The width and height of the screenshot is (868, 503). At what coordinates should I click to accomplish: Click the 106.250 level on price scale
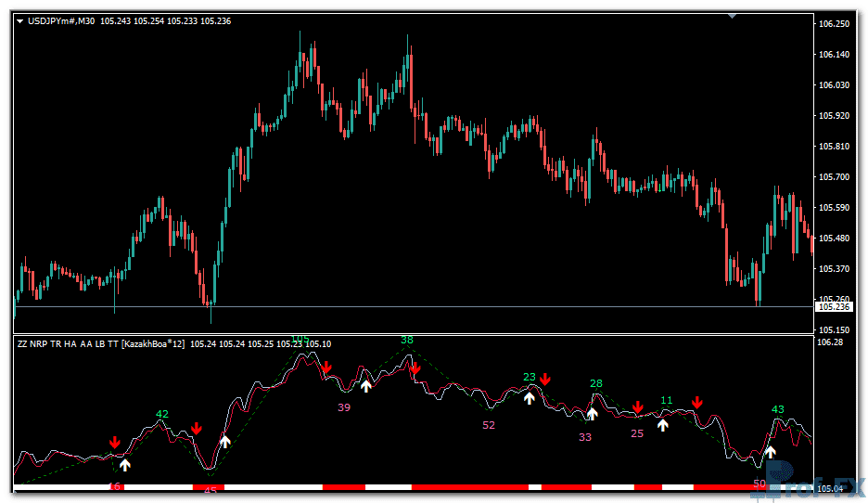835,24
